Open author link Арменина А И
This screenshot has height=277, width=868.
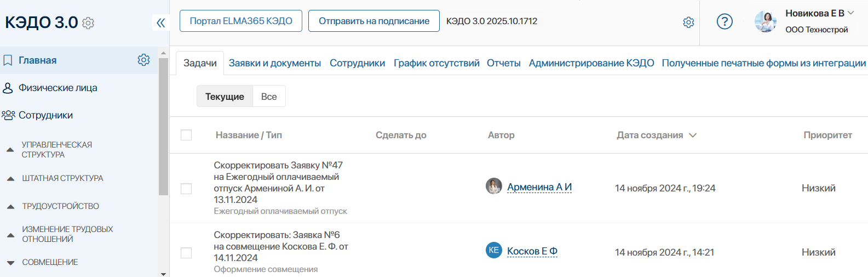click(x=539, y=187)
